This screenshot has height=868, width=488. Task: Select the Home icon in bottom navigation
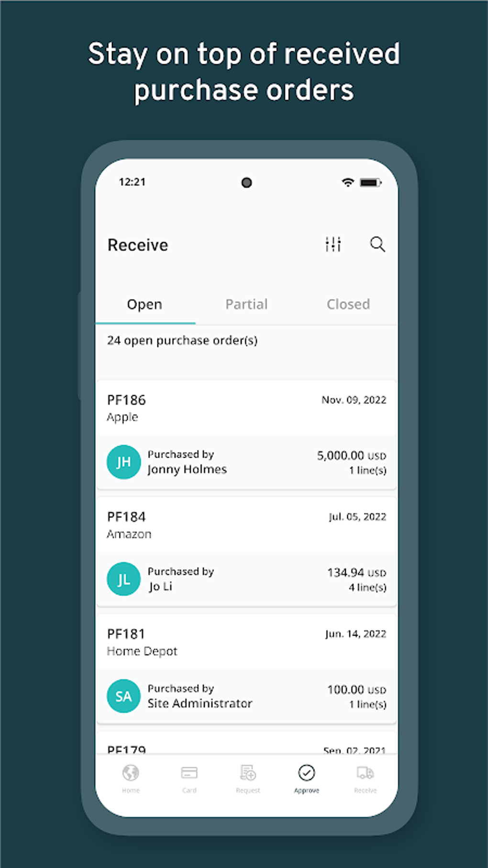click(130, 778)
